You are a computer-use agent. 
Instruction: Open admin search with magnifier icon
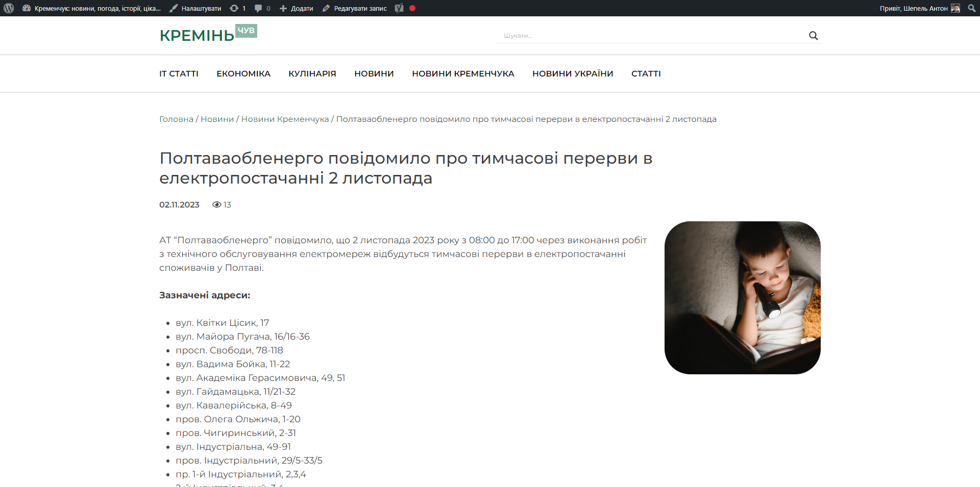(971, 8)
